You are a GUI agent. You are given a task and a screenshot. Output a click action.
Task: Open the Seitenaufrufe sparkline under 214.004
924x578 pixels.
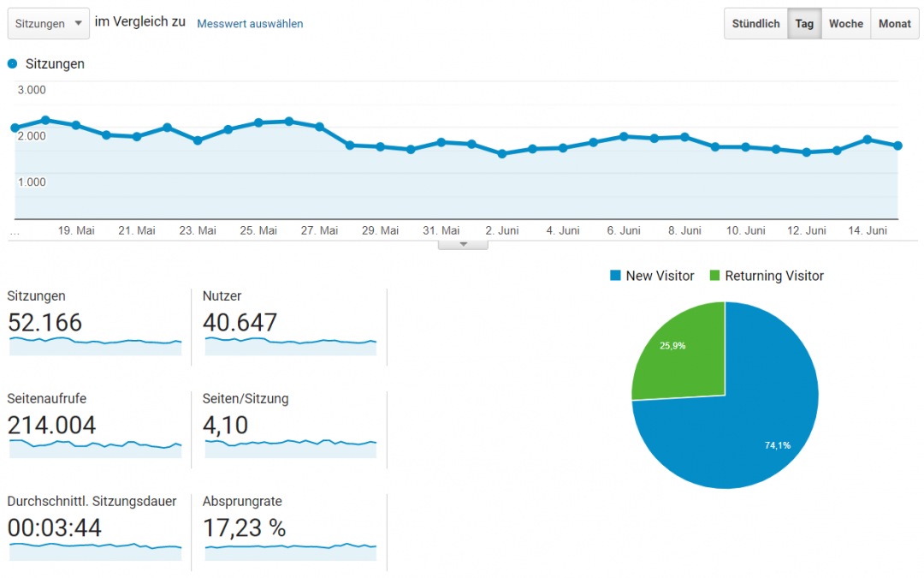[x=95, y=448]
